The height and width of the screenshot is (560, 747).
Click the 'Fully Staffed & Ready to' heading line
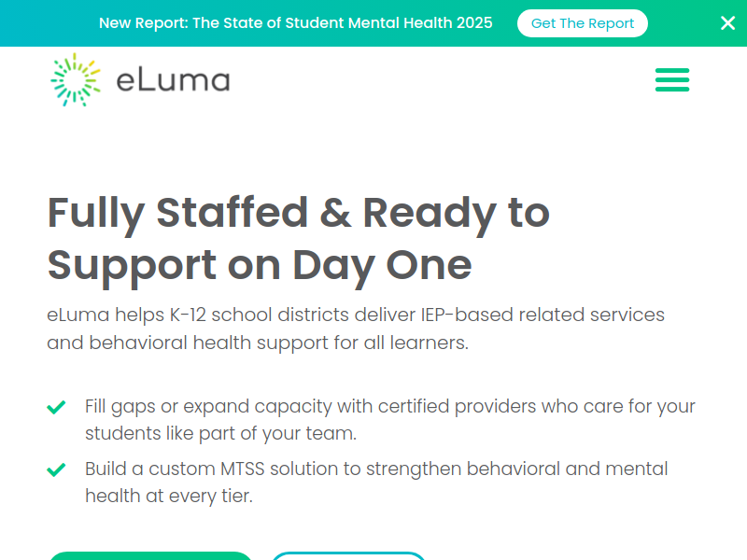pyautogui.click(x=298, y=213)
